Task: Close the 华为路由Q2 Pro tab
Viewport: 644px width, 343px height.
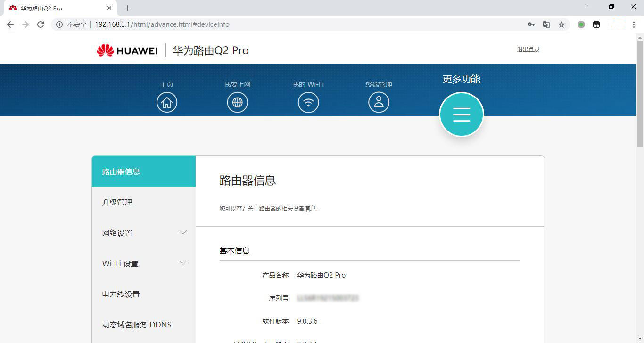Action: point(109,8)
